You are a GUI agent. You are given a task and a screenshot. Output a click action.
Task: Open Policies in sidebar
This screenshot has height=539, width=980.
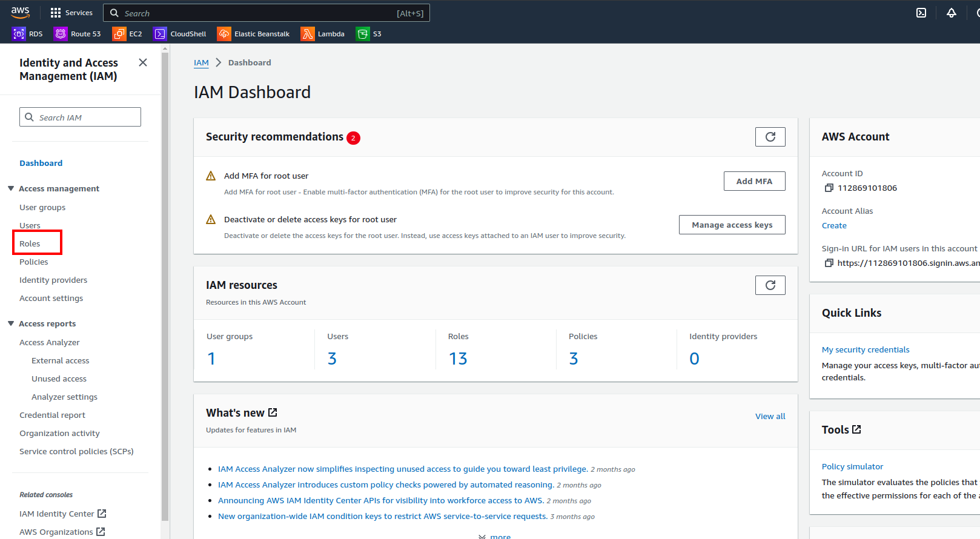[x=34, y=262]
